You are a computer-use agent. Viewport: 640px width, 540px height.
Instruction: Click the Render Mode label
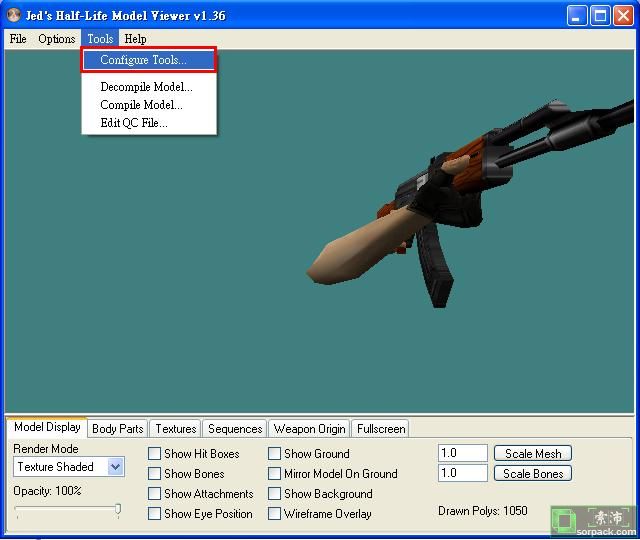click(x=46, y=449)
